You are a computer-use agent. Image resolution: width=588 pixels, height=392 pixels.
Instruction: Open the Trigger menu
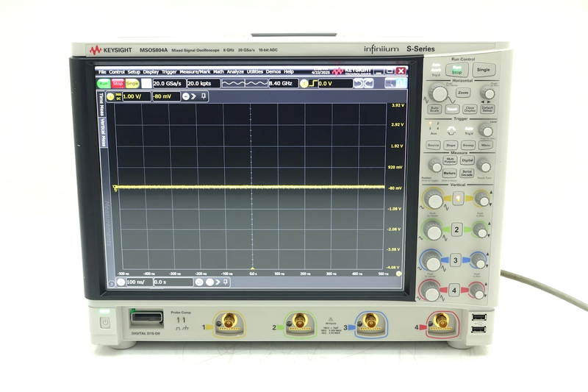pos(170,72)
